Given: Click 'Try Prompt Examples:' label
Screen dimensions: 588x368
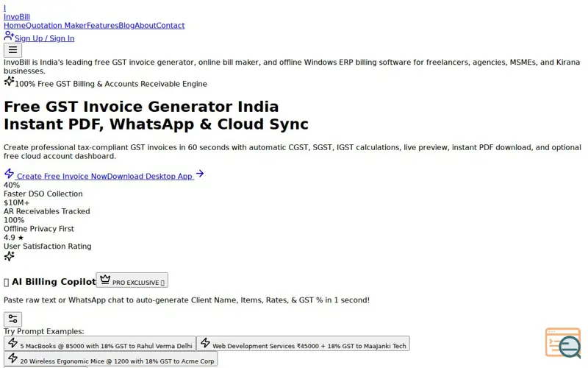Looking at the screenshot, I should click(x=44, y=332).
